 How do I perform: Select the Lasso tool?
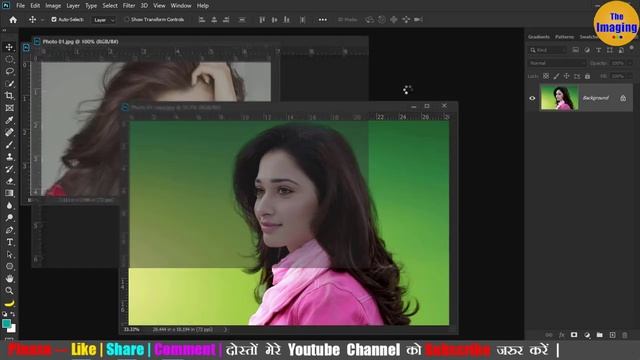9,71
